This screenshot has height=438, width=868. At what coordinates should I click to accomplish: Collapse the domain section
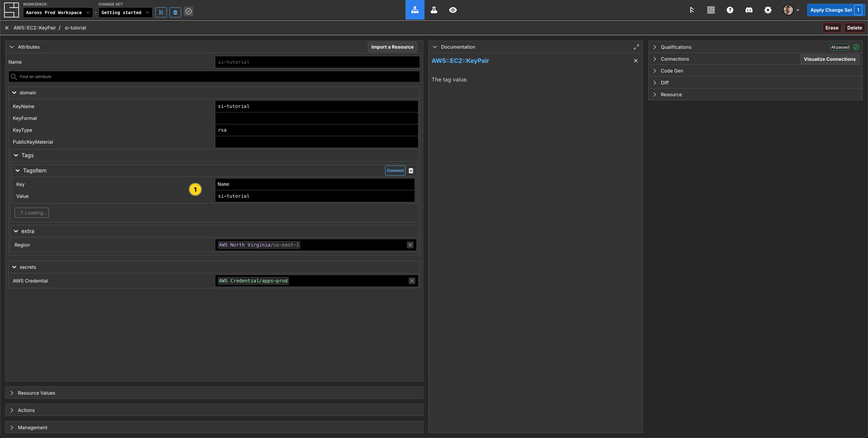pyautogui.click(x=14, y=93)
